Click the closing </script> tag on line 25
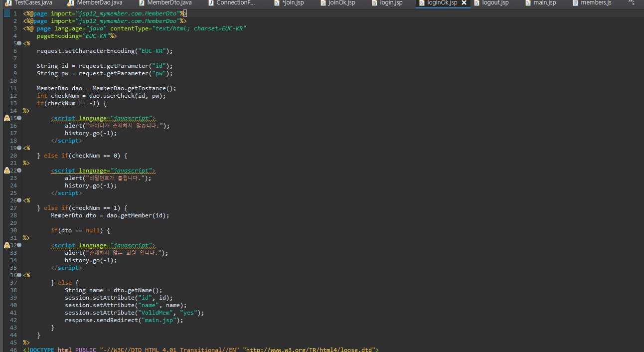The image size is (644, 352). [x=66, y=193]
